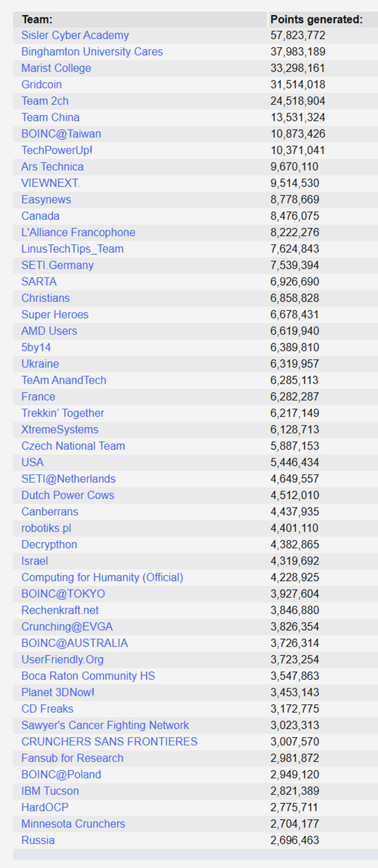
Task: Open Trekkin' Together team link
Action: click(63, 413)
